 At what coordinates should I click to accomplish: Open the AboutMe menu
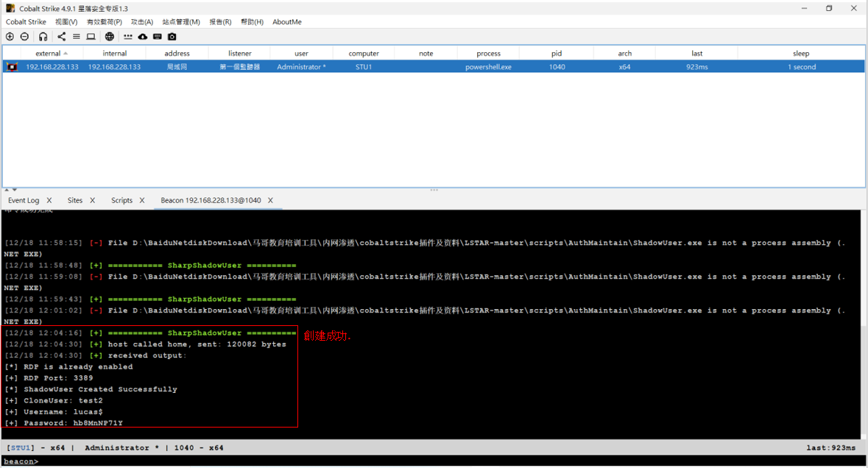[286, 22]
